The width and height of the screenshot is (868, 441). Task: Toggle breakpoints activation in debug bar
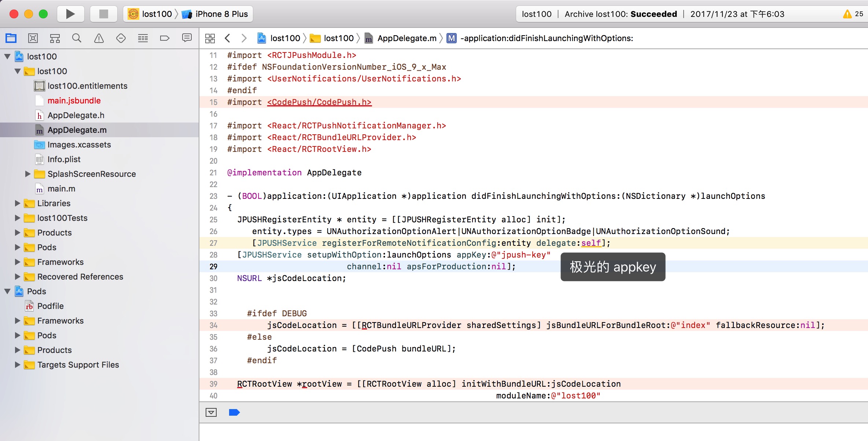click(234, 412)
